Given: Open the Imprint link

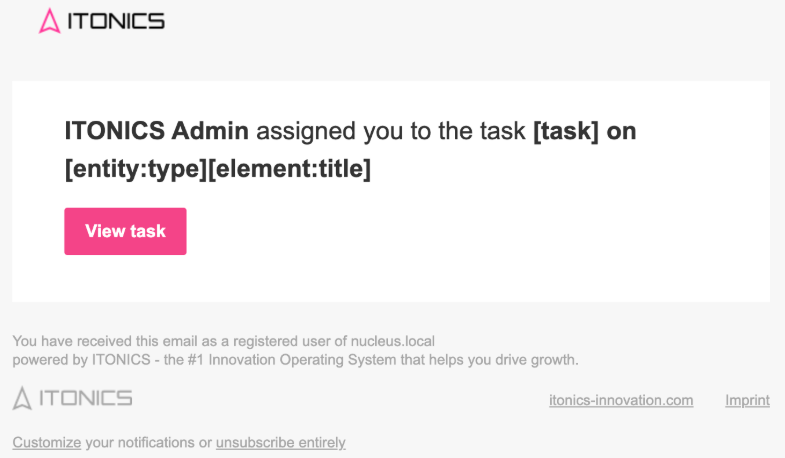Looking at the screenshot, I should pos(747,400).
